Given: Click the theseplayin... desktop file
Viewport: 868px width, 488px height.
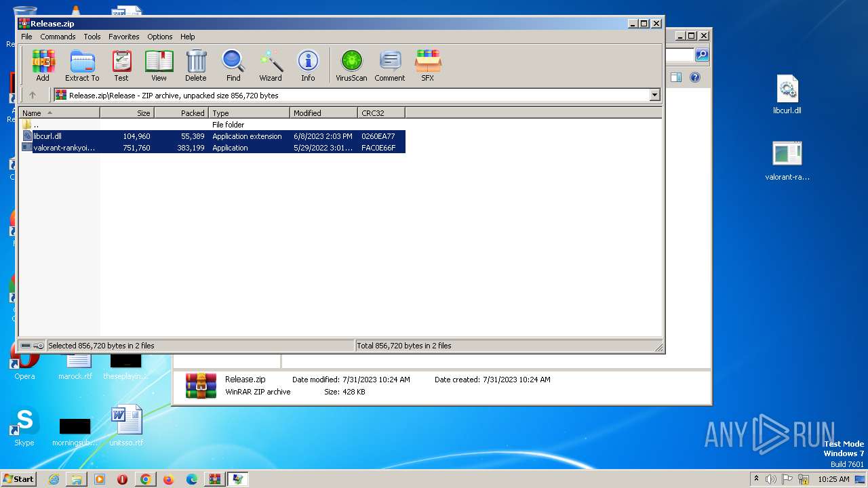Looking at the screenshot, I should pos(126,366).
